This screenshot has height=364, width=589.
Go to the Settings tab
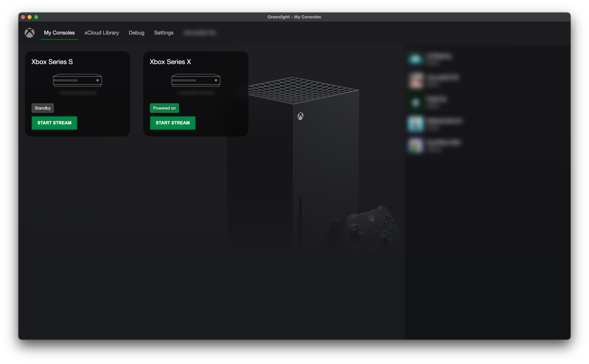click(x=164, y=33)
